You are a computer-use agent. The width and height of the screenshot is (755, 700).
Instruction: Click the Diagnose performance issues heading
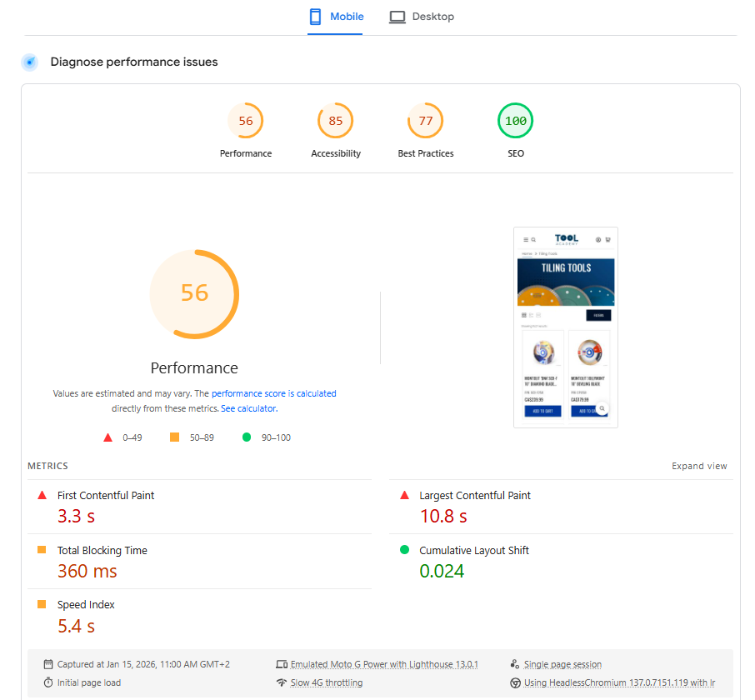[134, 62]
